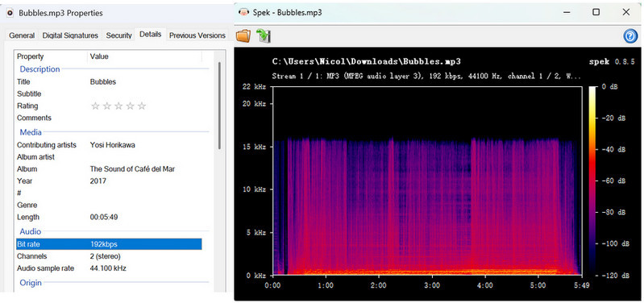Open Spek help question mark icon
644x303 pixels.
pyautogui.click(x=630, y=36)
